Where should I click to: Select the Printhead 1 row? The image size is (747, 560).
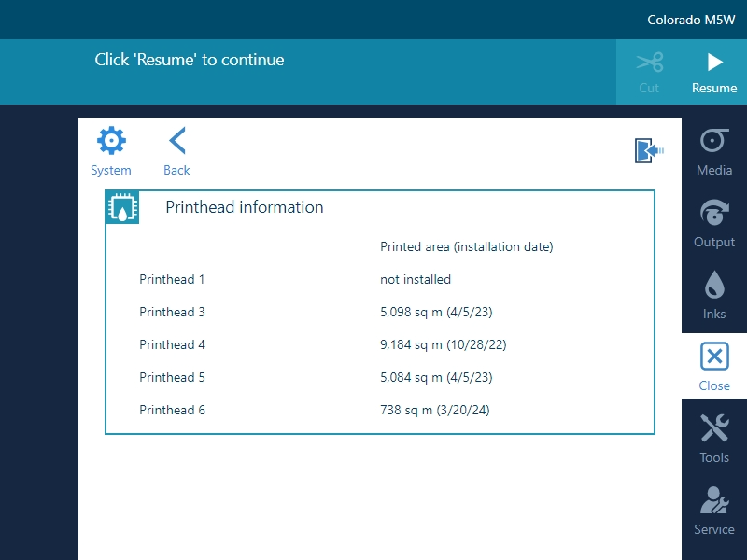click(172, 279)
